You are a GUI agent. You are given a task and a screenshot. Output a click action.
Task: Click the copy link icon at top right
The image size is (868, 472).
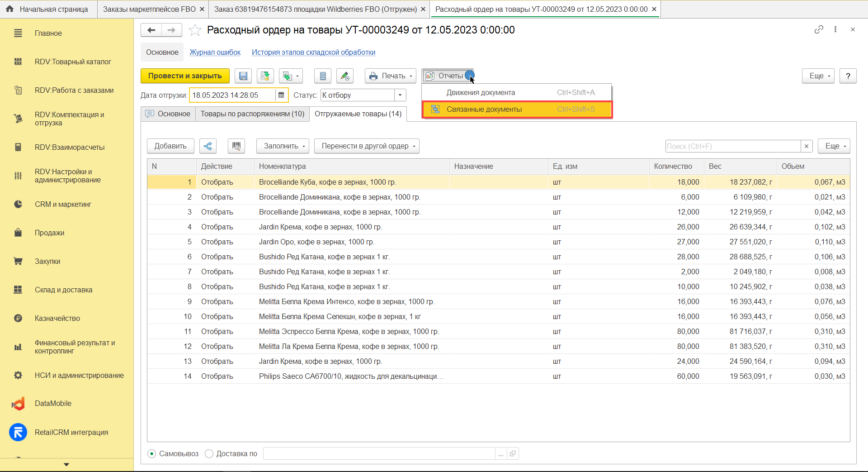[x=819, y=29]
